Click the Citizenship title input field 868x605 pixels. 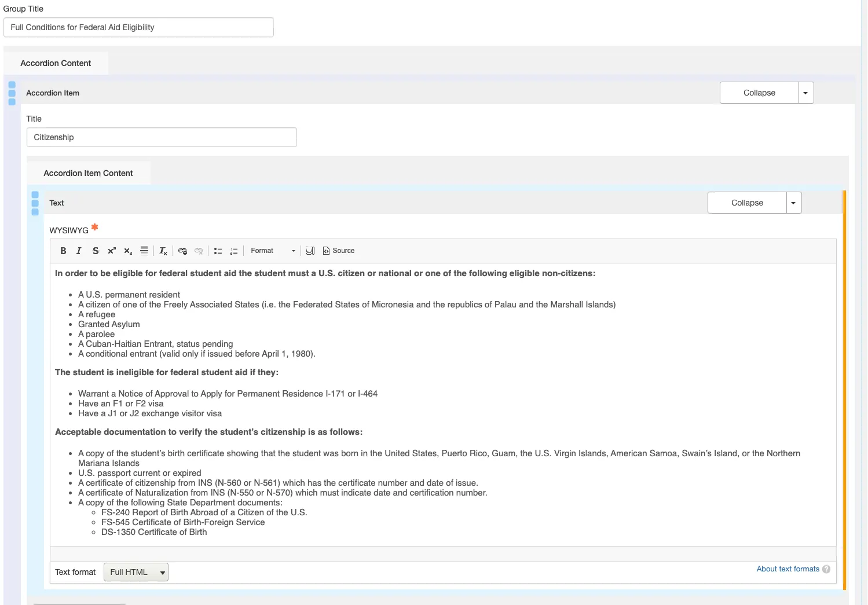pyautogui.click(x=162, y=137)
